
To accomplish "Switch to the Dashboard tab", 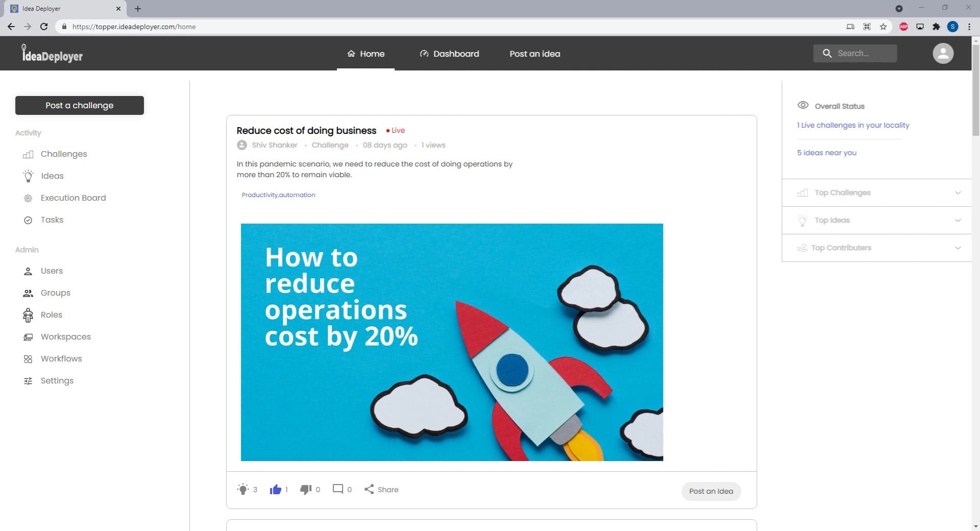I will pos(449,54).
